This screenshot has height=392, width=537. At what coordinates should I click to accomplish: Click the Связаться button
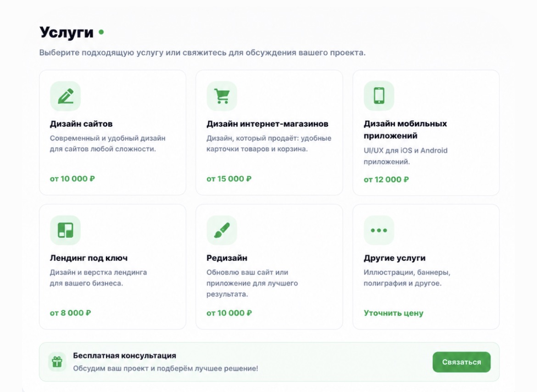[461, 362]
